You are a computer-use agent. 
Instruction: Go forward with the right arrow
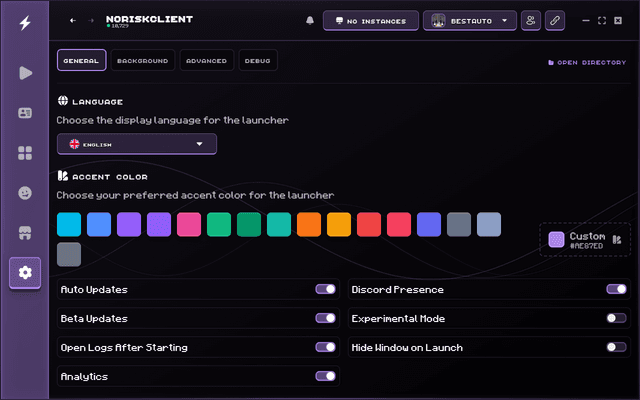91,20
